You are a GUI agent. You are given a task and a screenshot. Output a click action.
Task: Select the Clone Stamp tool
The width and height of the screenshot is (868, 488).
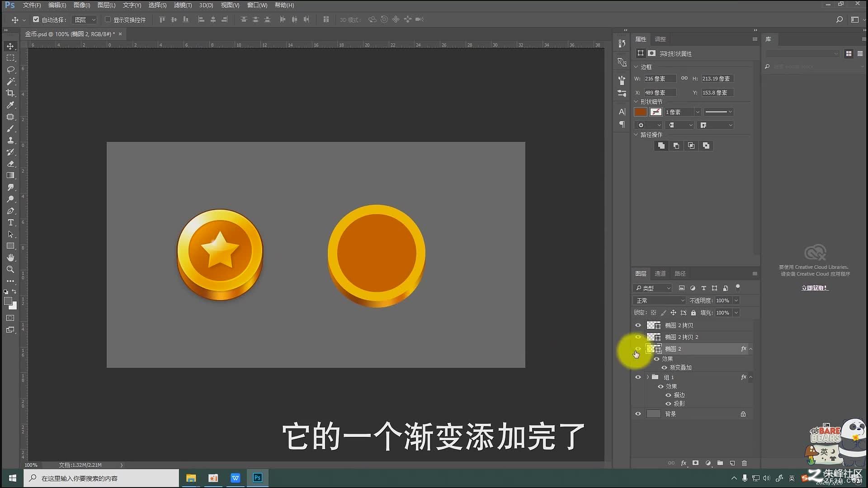tap(10, 140)
